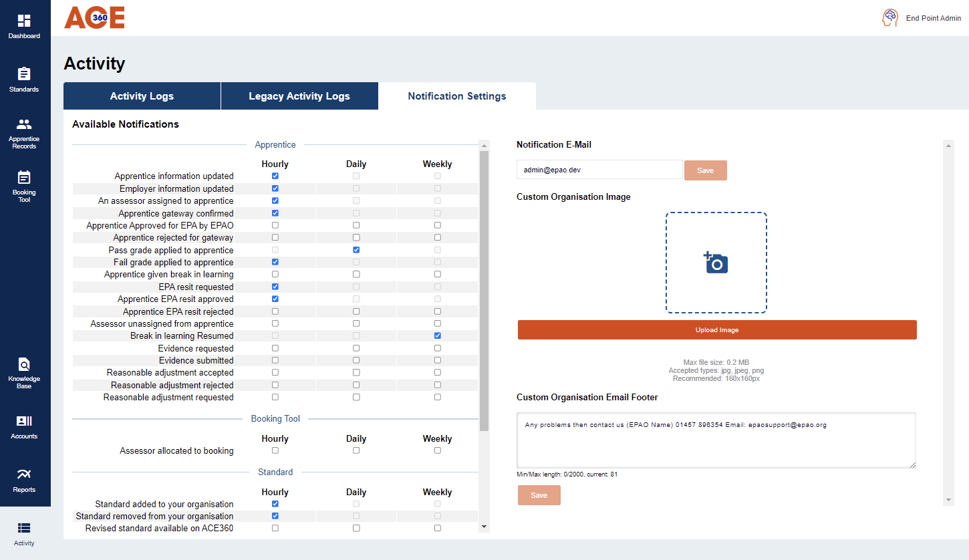Enable weekly notifications for Evidence requested
This screenshot has width=969, height=560.
[437, 347]
